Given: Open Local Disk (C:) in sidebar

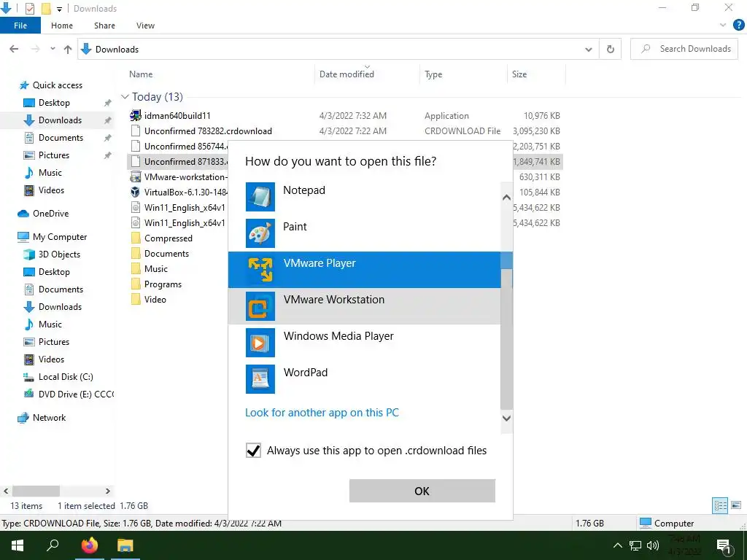Looking at the screenshot, I should [x=58, y=377].
